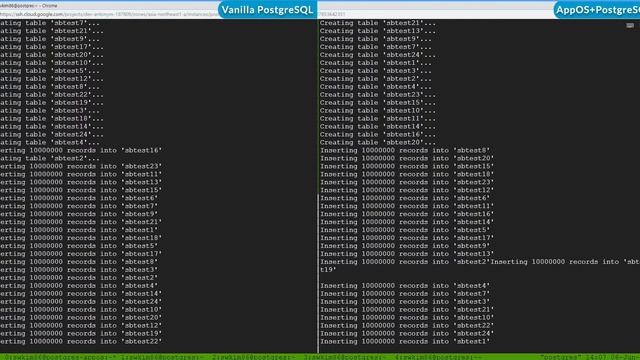The width and height of the screenshot is (640, 360).
Task: Click "Inserting 10000000 records into 'sbtest24'" in AppOS terminal
Action: point(407,333)
